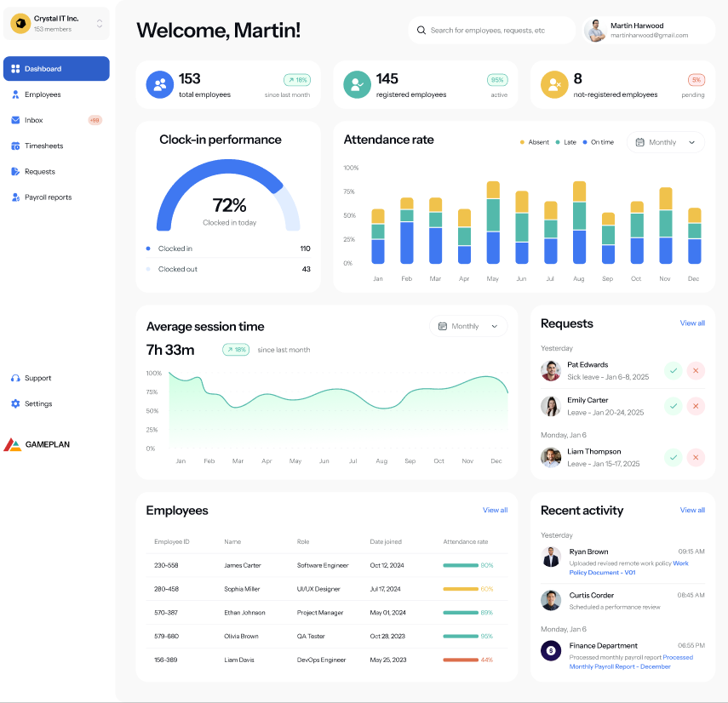The image size is (728, 703).
Task: Expand the Crystal IT Inc. workspace switcher
Action: 99,24
